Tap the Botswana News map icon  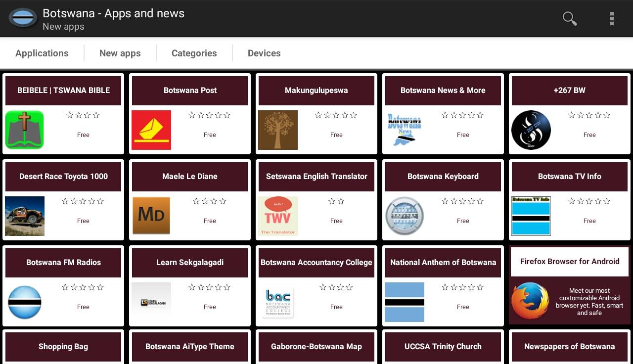(405, 130)
